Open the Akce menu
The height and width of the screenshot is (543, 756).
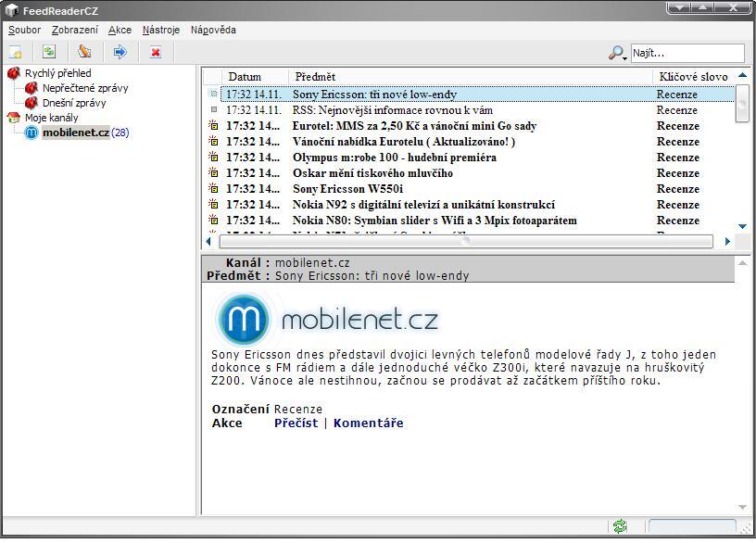tap(120, 30)
